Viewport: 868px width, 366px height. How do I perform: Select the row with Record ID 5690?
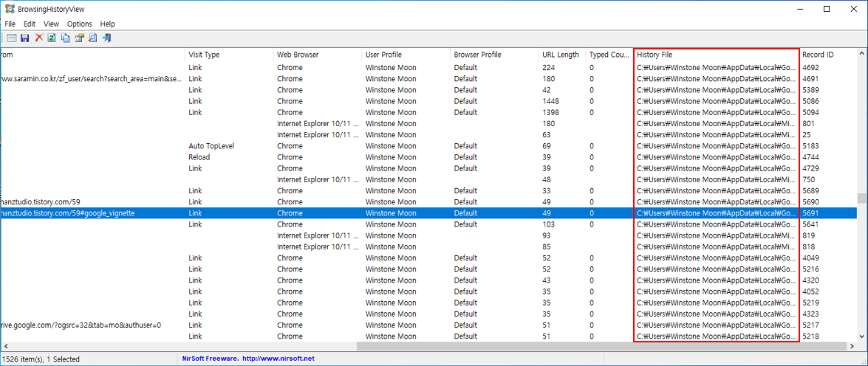(x=428, y=201)
